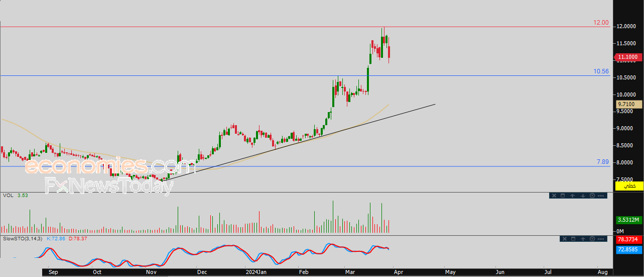The image size is (644, 277).
Task: Open more options on the VOL pane
Action: pos(601,196)
